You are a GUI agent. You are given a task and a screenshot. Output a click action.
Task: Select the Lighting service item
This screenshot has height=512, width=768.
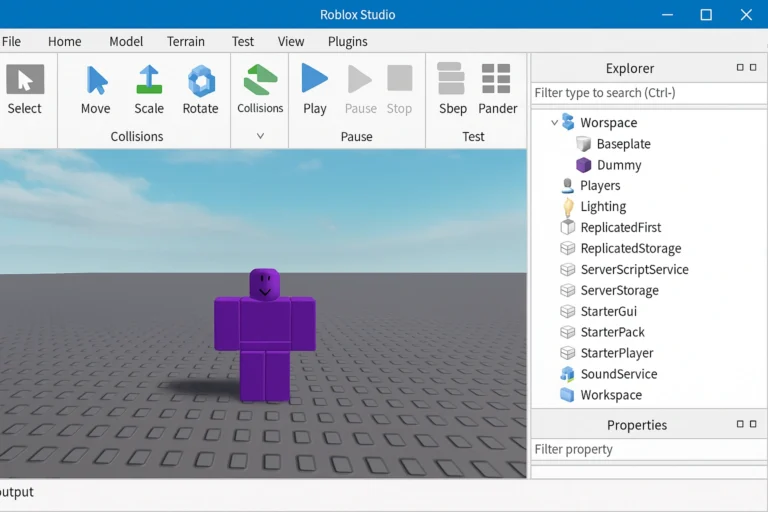[x=603, y=207]
